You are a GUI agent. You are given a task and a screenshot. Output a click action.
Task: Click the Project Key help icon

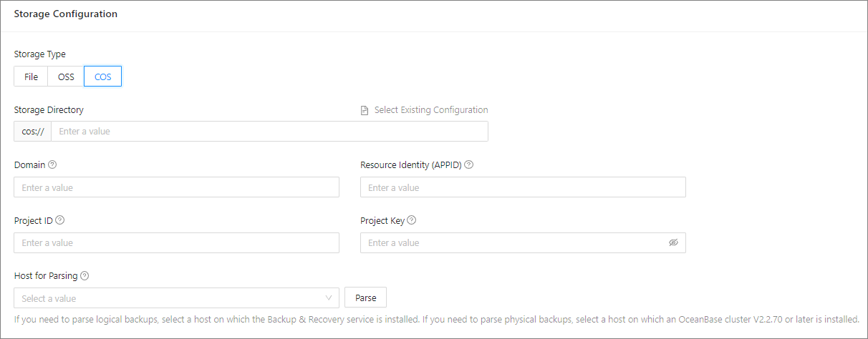click(412, 220)
